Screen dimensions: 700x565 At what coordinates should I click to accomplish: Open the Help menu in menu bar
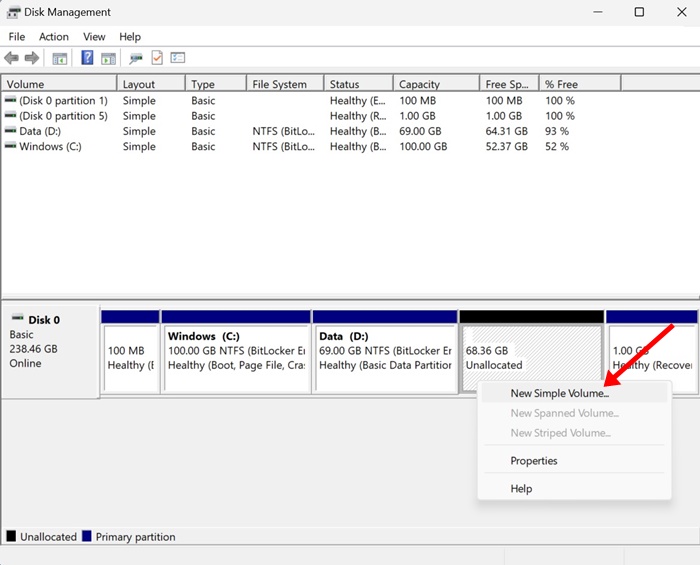click(x=130, y=37)
